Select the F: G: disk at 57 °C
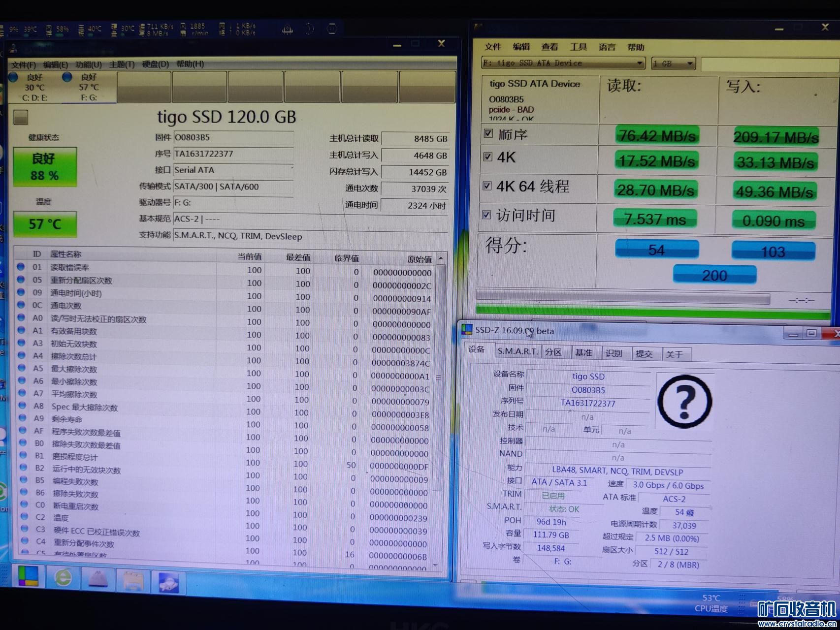 click(x=89, y=87)
